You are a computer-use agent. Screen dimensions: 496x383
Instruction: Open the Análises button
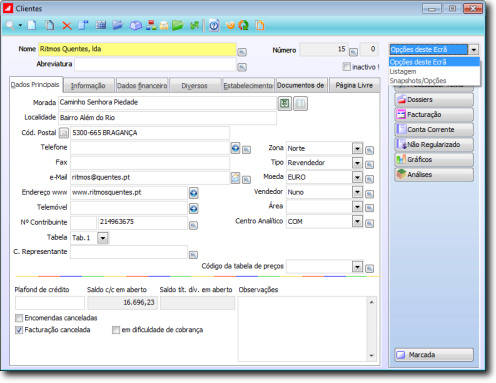pos(434,175)
